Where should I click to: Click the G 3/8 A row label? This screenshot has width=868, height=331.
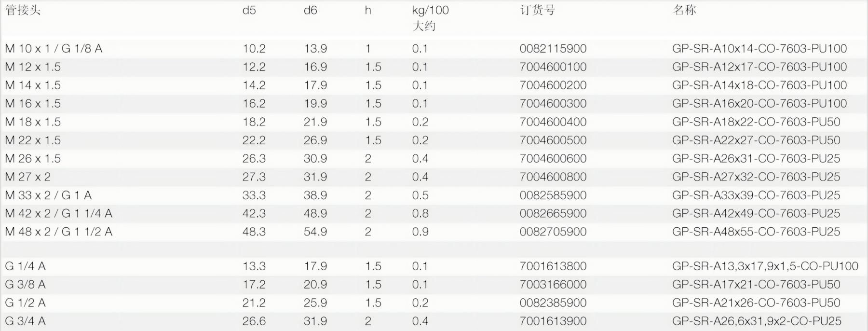tap(25, 285)
